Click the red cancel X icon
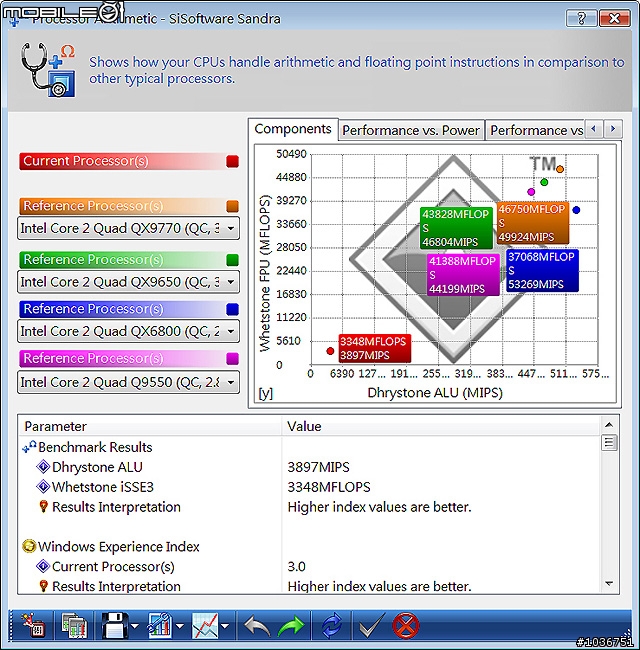This screenshot has height=650, width=640. [405, 625]
